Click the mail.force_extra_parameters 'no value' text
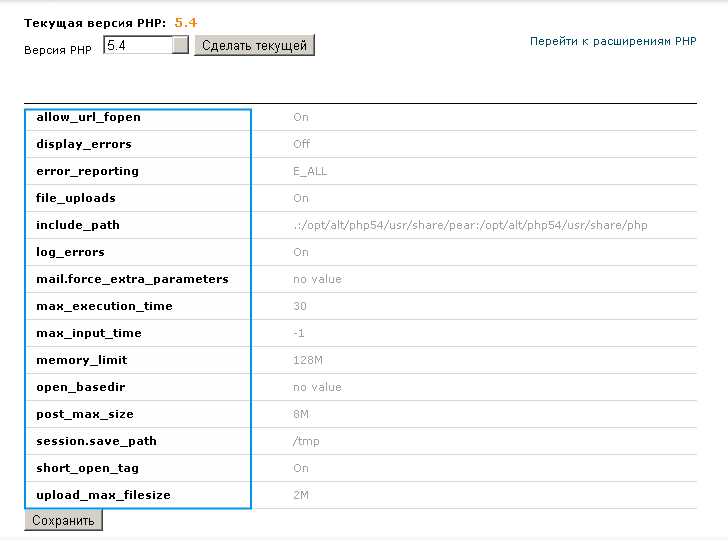The width and height of the screenshot is (728, 543). click(x=317, y=279)
